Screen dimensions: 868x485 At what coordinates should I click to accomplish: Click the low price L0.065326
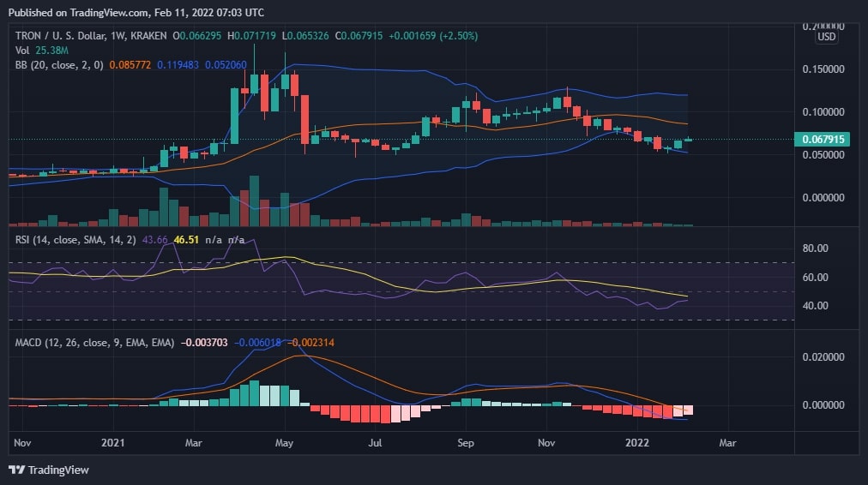click(305, 36)
